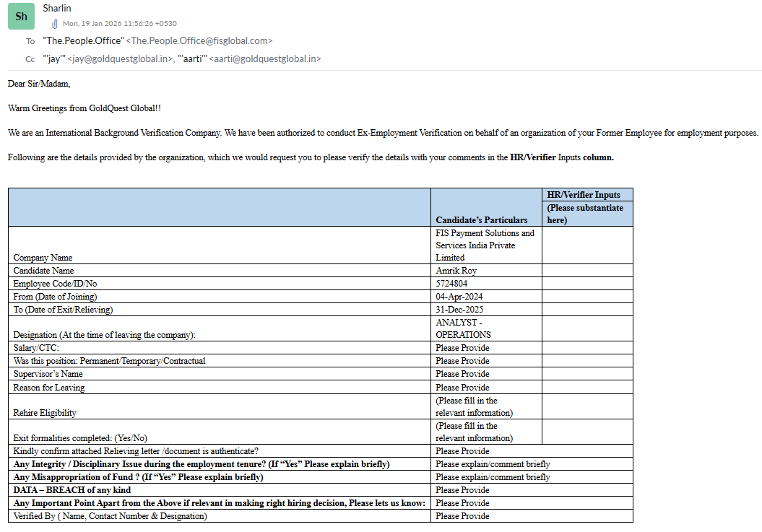
Task: Click the Following are the details paragraph
Action: click(311, 157)
